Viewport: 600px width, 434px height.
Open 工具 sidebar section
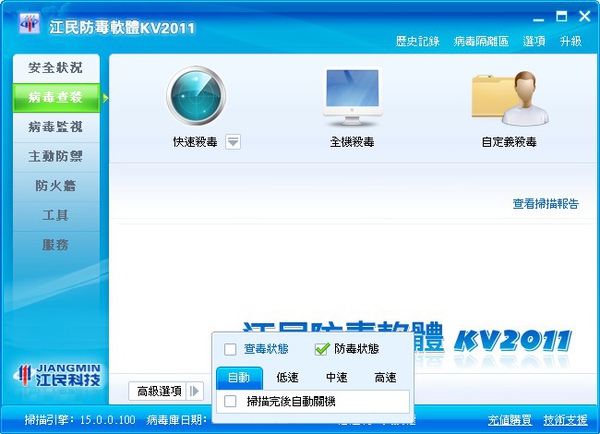(56, 215)
